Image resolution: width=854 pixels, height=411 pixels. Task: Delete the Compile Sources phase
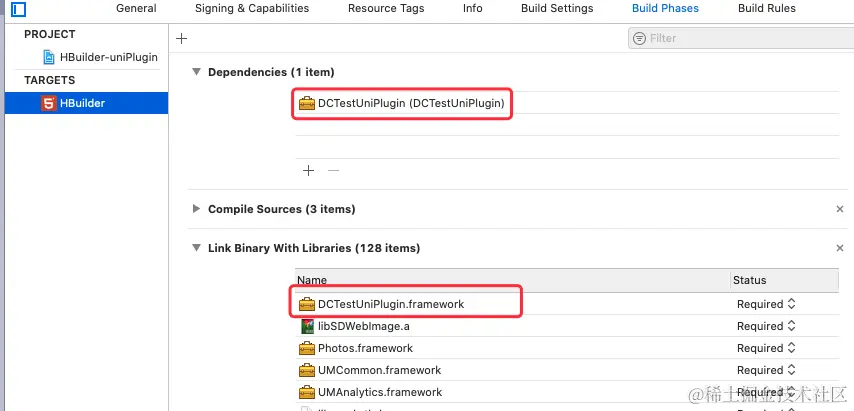[x=839, y=209]
